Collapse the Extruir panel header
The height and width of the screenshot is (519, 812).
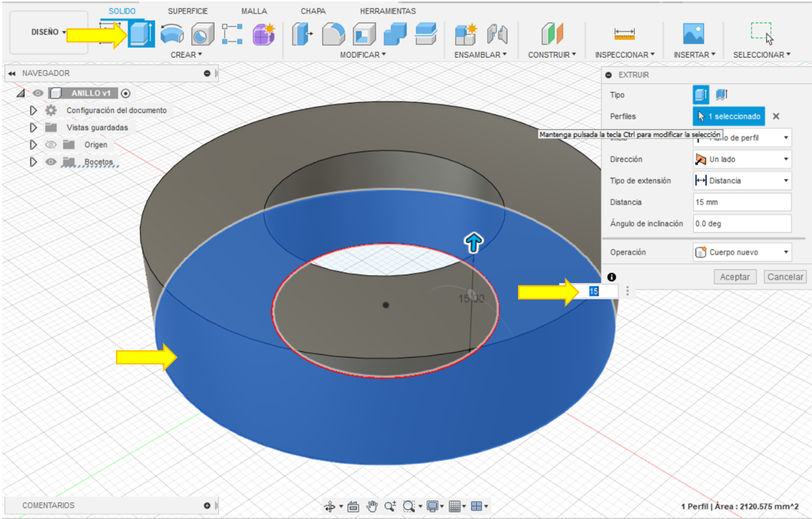point(609,75)
